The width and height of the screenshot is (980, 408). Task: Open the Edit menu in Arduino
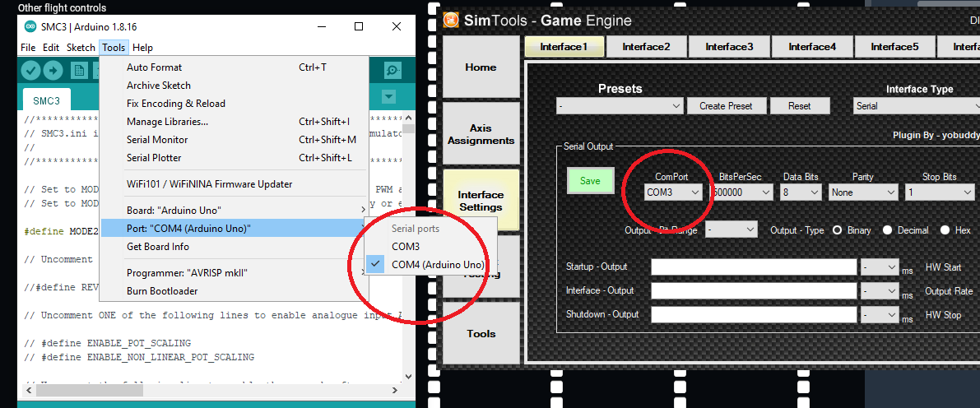[51, 48]
